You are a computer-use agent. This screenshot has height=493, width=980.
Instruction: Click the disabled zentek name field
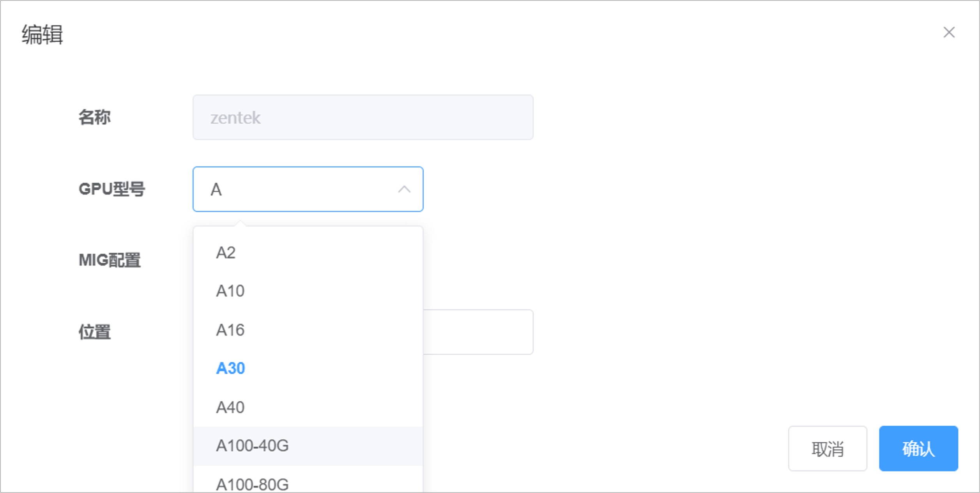363,117
